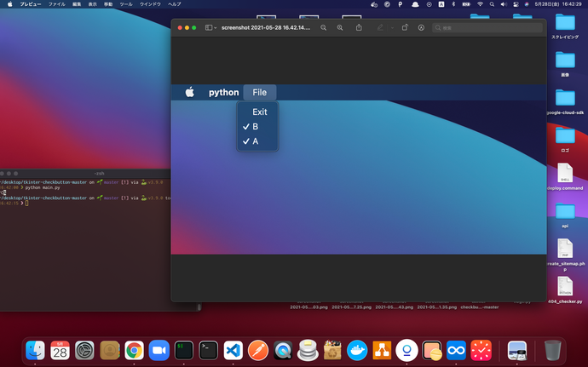588x367 pixels.
Task: Select the 404_checker.py file on desktop
Action: click(565, 290)
